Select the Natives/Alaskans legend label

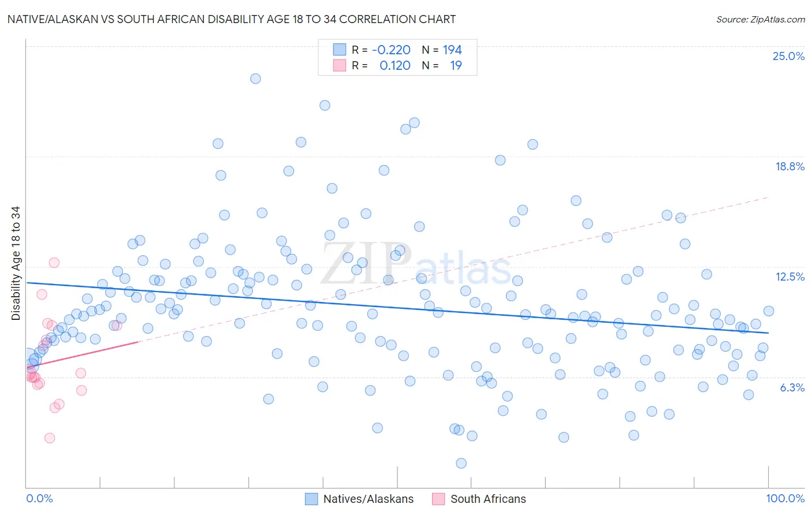[x=368, y=499]
